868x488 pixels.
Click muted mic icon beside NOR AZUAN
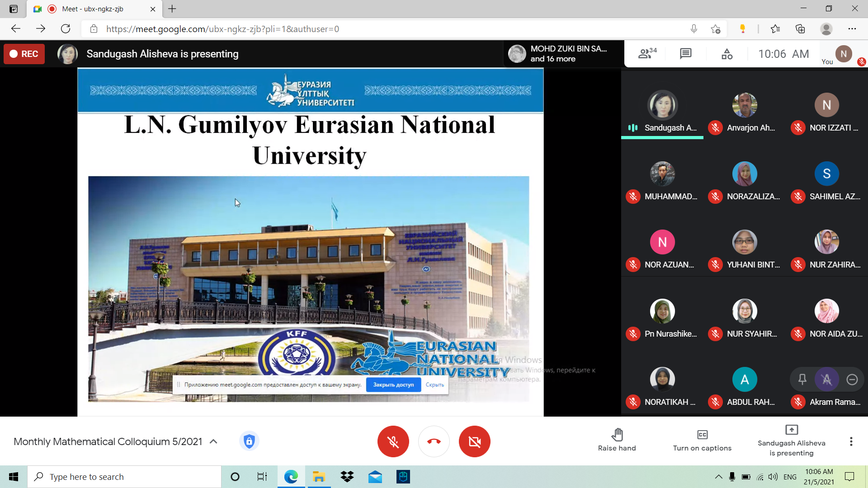633,265
